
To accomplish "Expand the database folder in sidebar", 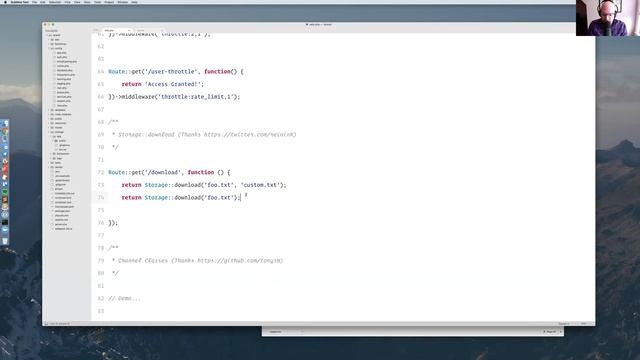I will pos(49,110).
